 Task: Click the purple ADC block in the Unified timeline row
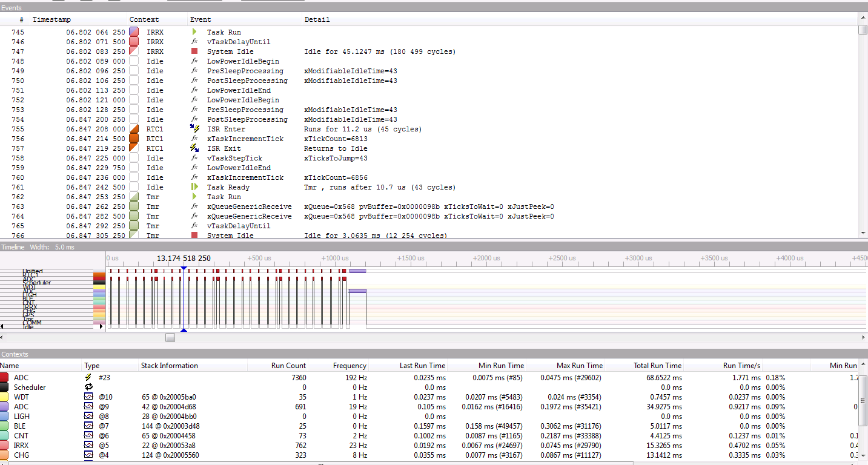[x=357, y=271]
